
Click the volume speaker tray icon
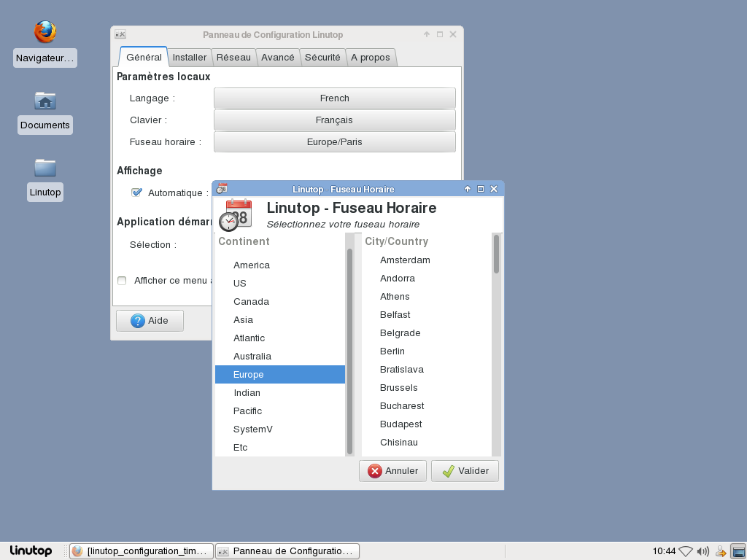coord(703,551)
